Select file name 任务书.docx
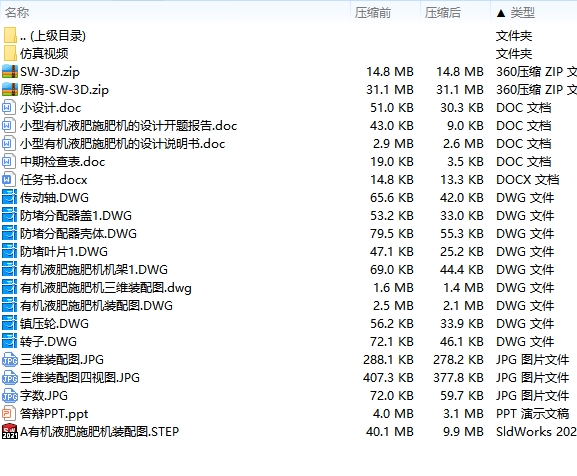Viewport: 577px width, 476px height. (x=54, y=180)
